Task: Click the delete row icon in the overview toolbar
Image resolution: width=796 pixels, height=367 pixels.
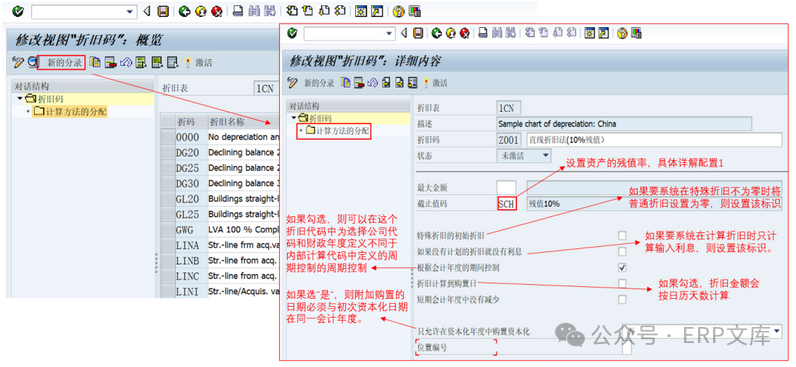Action: click(110, 62)
